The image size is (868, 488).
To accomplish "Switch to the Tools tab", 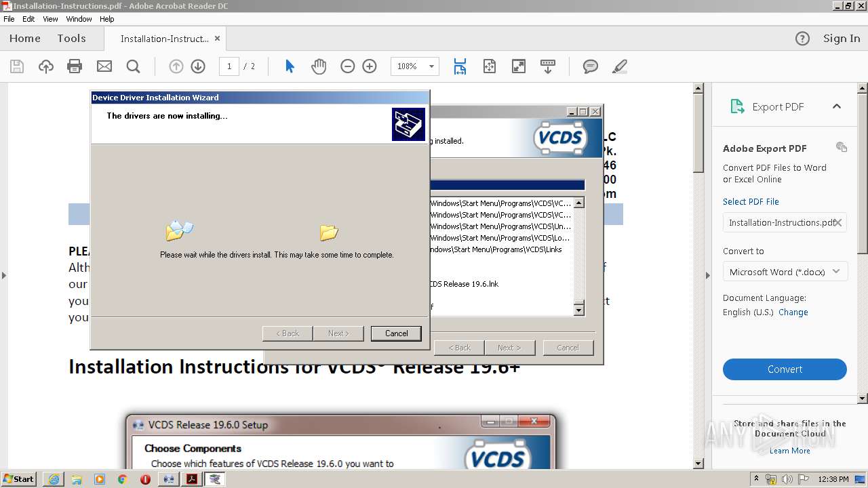I will pos(71,39).
